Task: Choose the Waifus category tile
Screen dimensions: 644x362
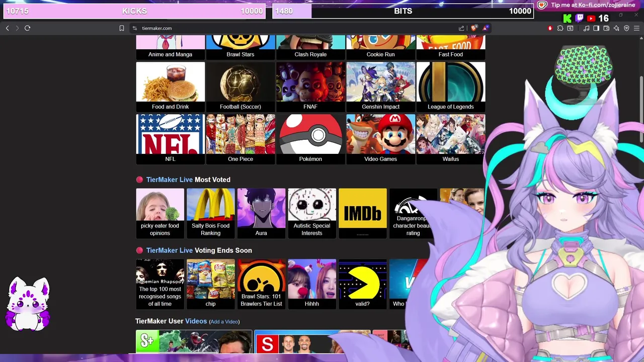Action: [x=451, y=139]
